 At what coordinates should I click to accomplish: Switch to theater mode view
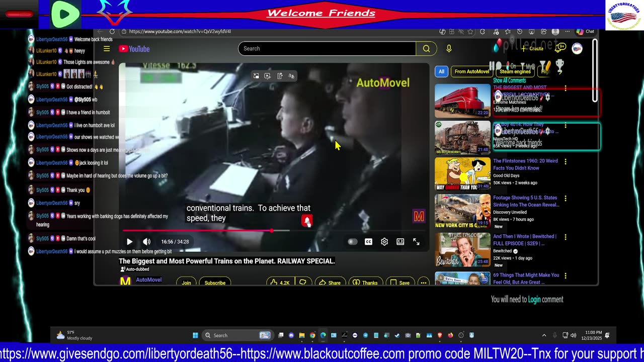click(400, 242)
